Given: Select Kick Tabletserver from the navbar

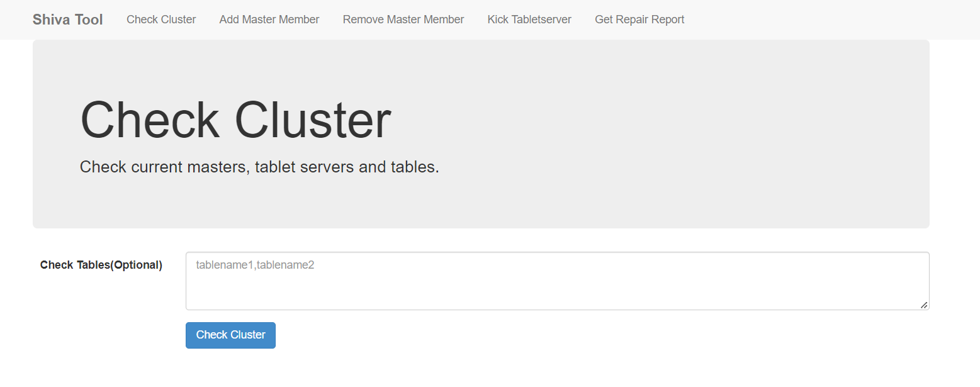Looking at the screenshot, I should pos(529,20).
